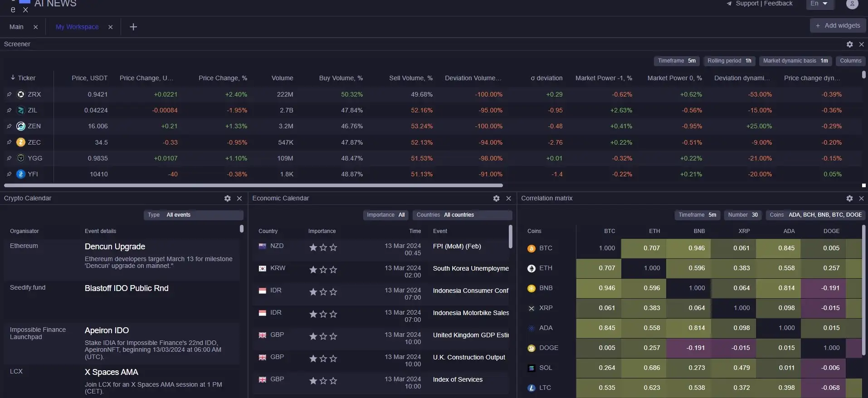Expand Countries All countries dropdown
Image resolution: width=868 pixels, height=398 pixels.
coord(462,215)
